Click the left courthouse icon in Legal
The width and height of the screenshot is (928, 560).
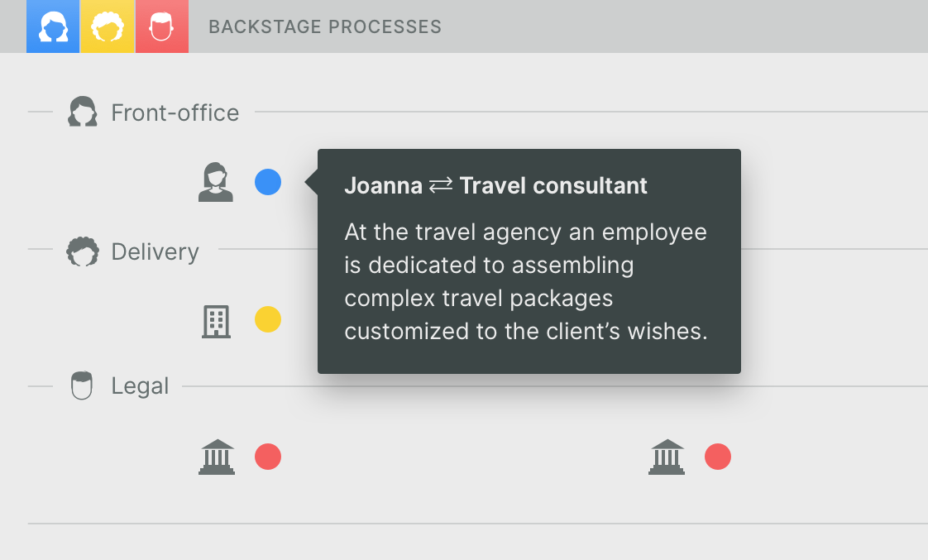(217, 457)
